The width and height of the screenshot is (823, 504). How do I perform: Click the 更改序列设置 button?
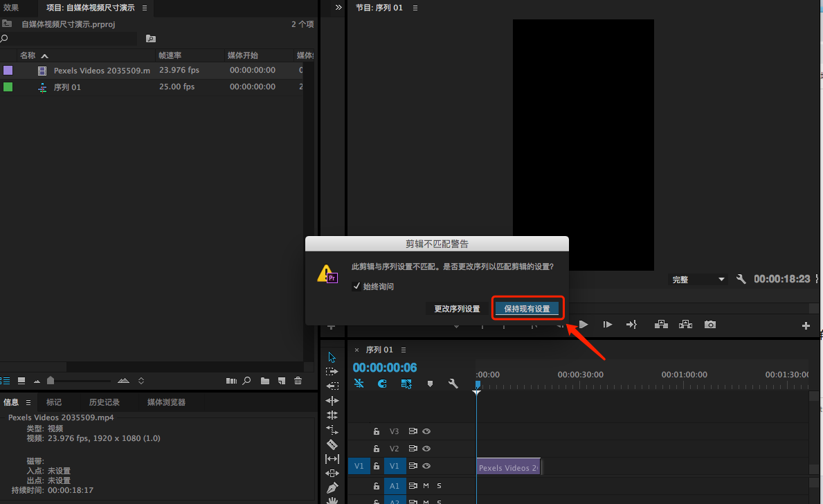pyautogui.click(x=457, y=309)
